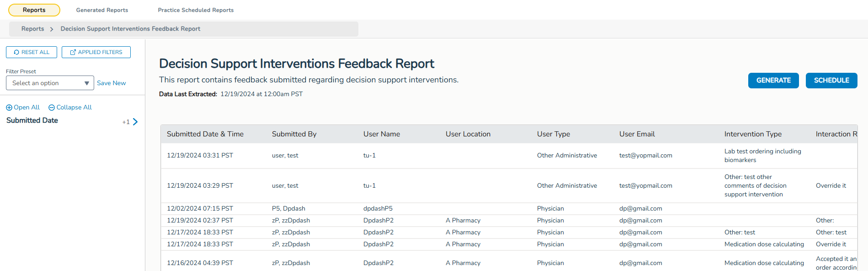Click the Applied Filters external-link icon

[x=73, y=52]
